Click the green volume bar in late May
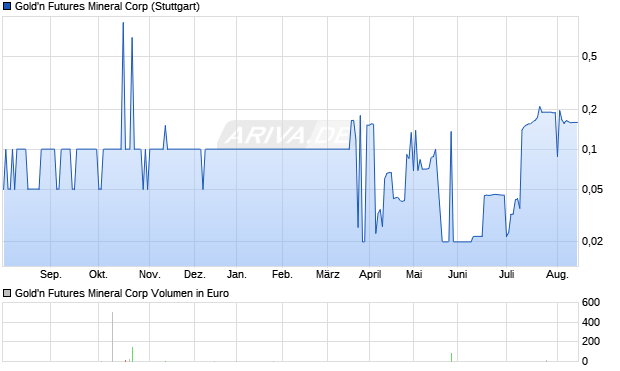620x371 pixels. (451, 357)
